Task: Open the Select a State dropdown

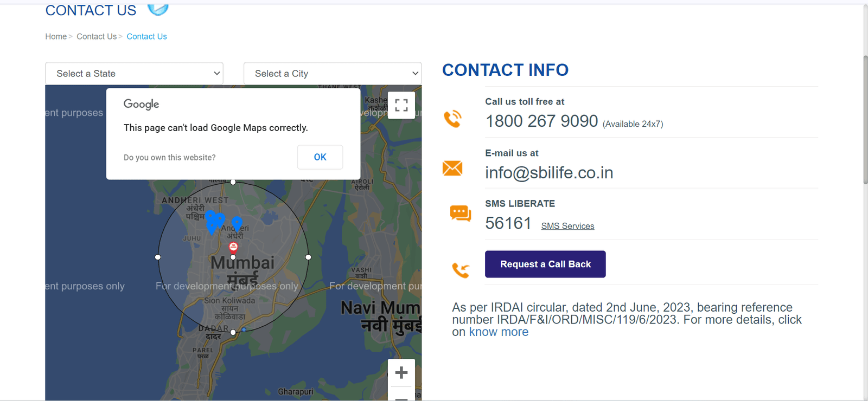Action: (x=134, y=73)
